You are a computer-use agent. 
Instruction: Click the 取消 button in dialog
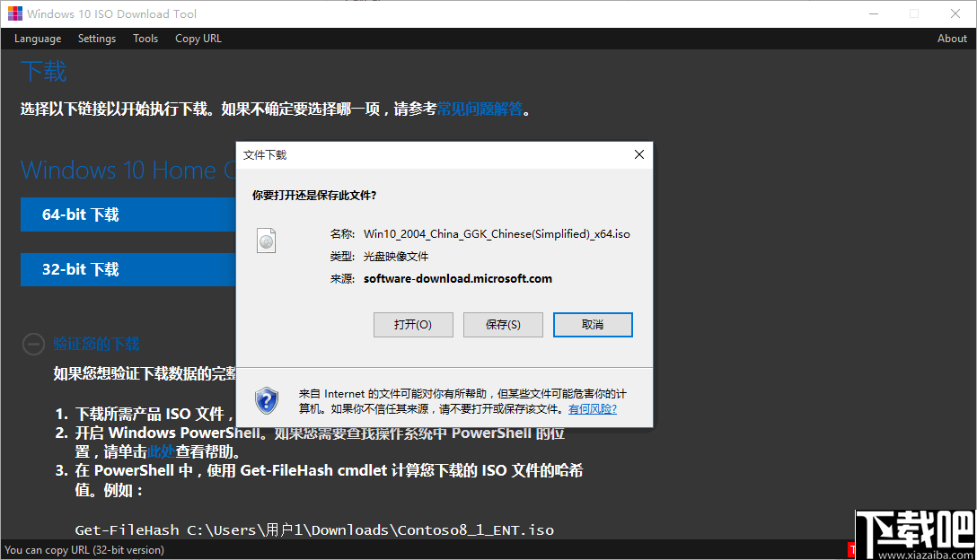click(593, 325)
